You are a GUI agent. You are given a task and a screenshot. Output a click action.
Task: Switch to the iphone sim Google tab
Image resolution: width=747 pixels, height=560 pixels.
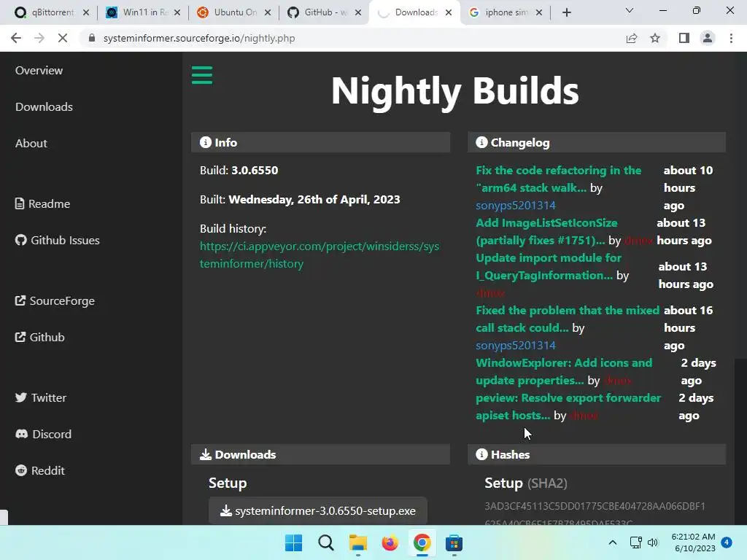504,12
